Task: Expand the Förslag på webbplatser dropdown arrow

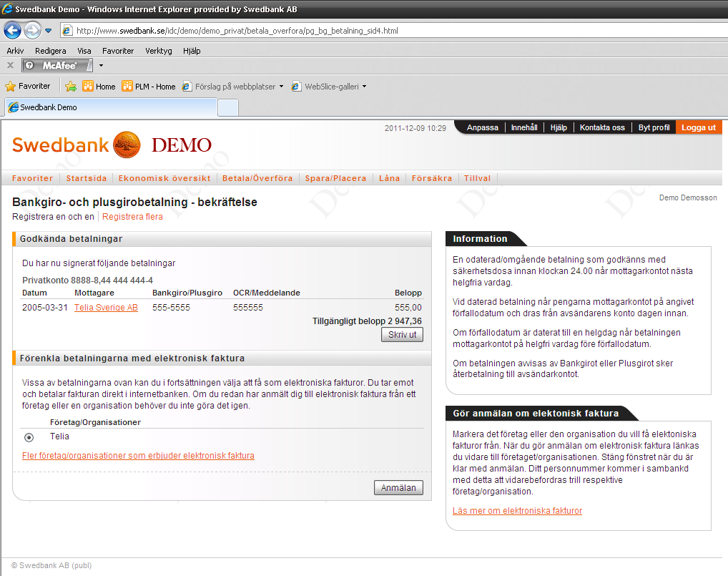Action: [281, 87]
